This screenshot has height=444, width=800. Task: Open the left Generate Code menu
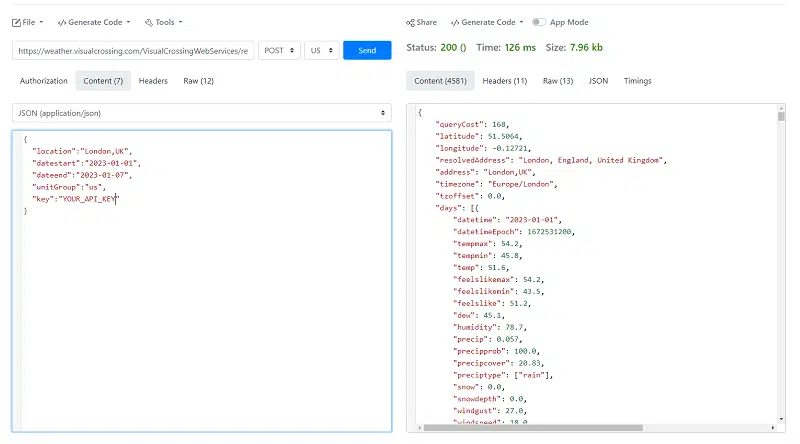pos(93,22)
